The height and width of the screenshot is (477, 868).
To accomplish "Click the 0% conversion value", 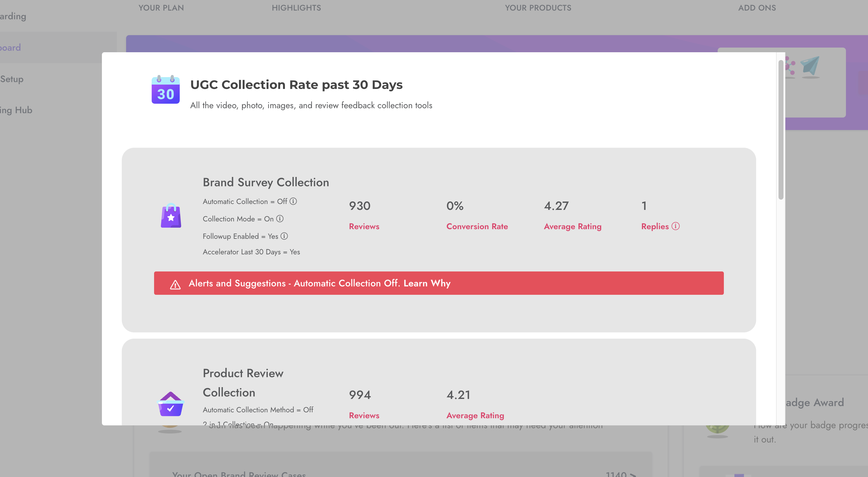I will [455, 206].
